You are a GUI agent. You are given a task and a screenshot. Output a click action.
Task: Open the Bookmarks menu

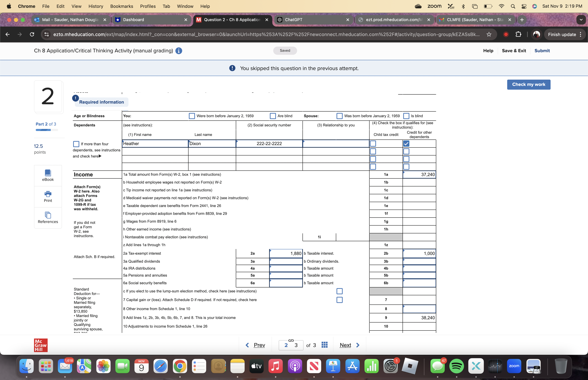coord(122,6)
